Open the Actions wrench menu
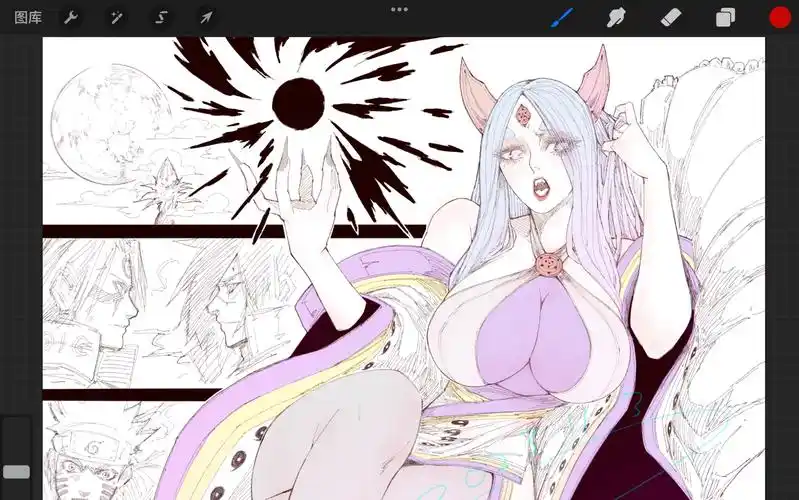The width and height of the screenshot is (799, 500). [70, 18]
